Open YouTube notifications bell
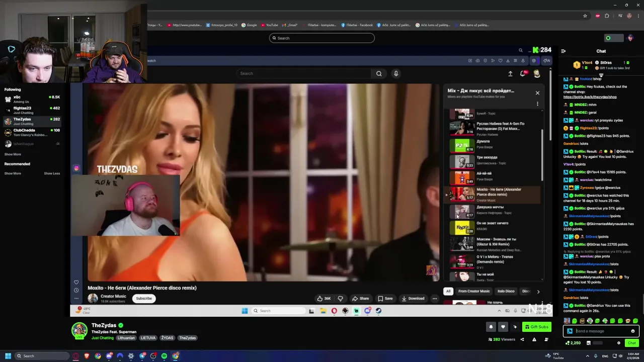The height and width of the screenshot is (362, 644). click(x=523, y=73)
